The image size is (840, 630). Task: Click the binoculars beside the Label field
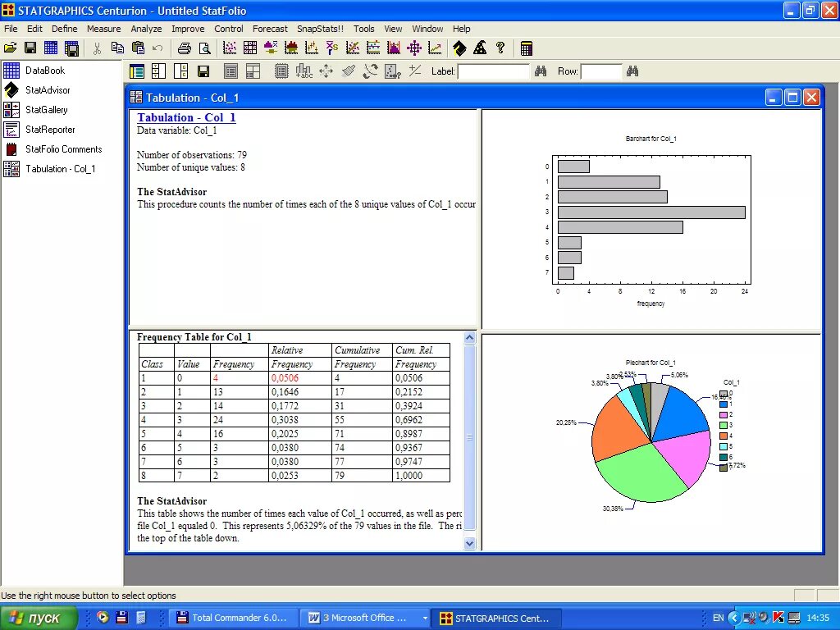coord(541,71)
